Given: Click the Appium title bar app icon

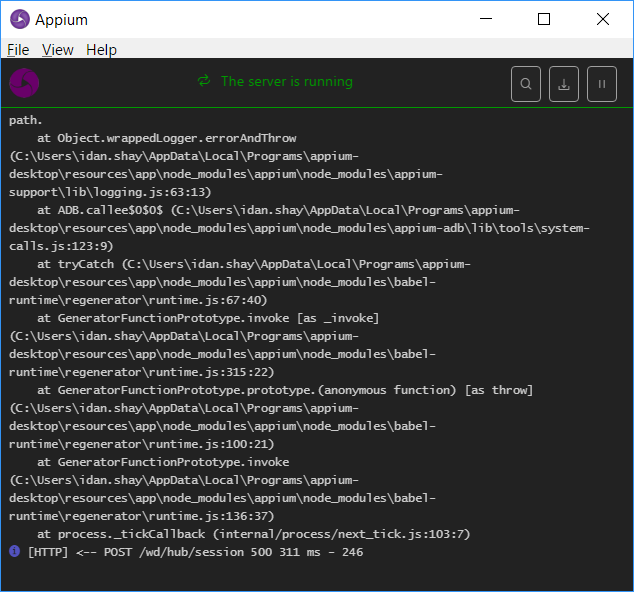Looking at the screenshot, I should [20, 19].
